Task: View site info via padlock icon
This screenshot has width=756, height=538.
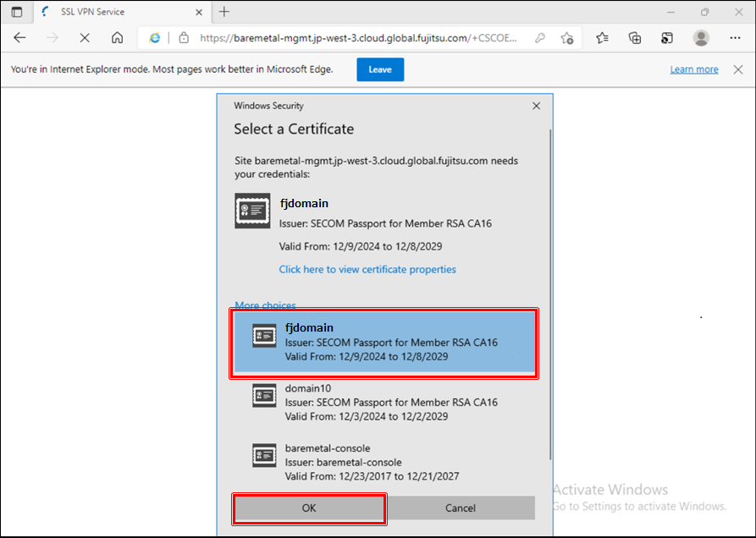Action: tap(184, 37)
